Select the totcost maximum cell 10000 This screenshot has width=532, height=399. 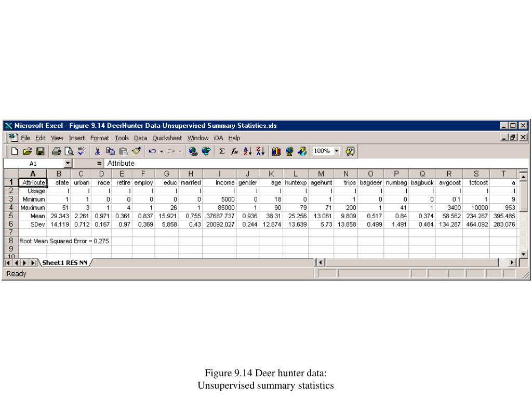[476, 208]
